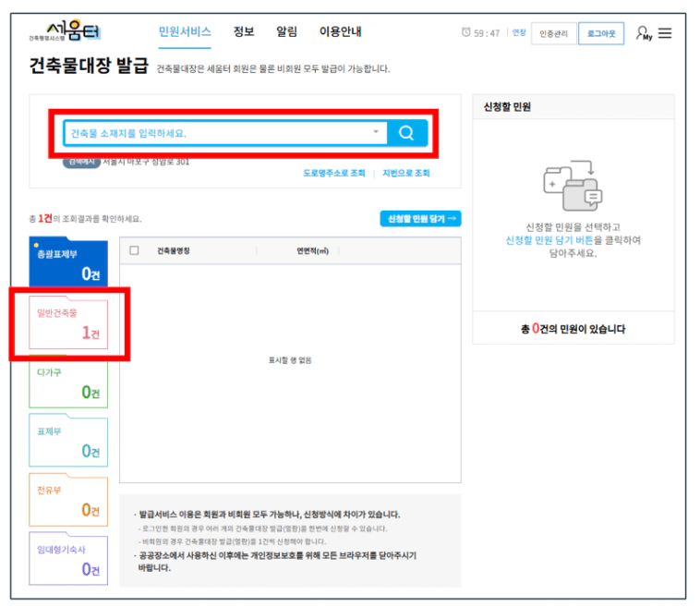
Task: Click the 지번으로 조회 link
Action: [406, 173]
